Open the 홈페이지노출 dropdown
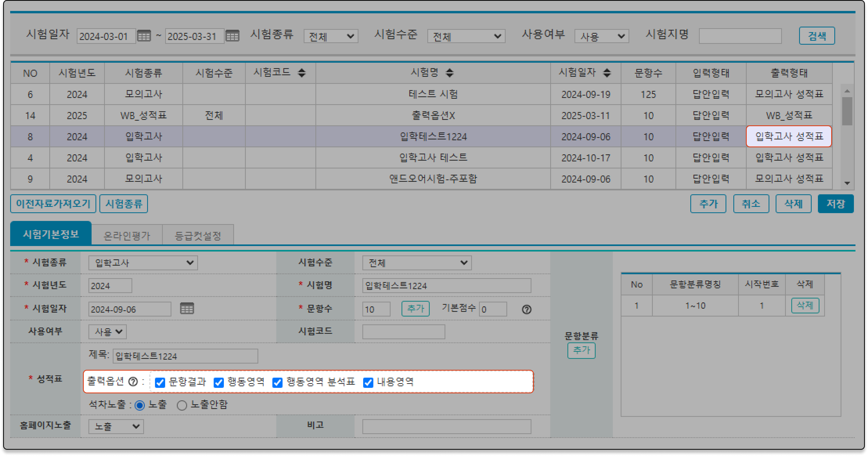The image size is (868, 456). (x=116, y=426)
